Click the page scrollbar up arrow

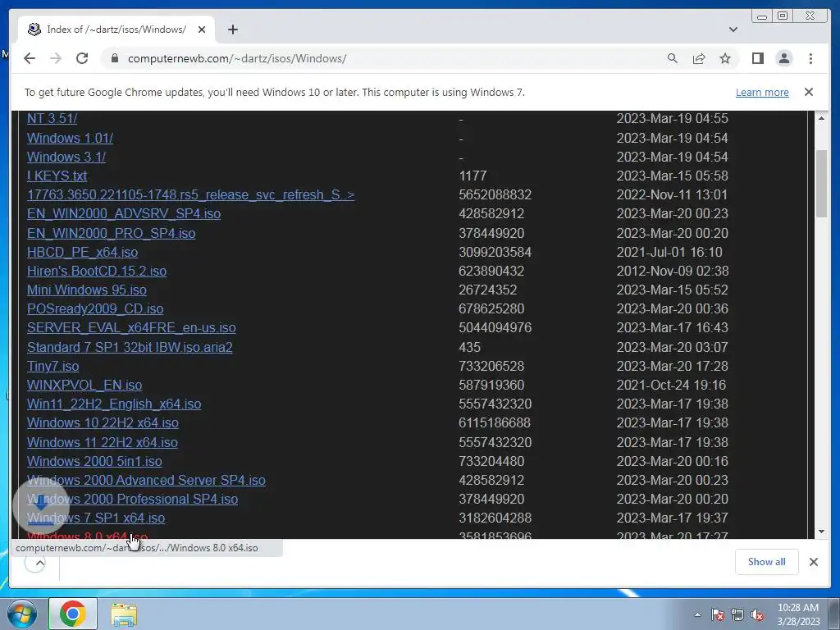(821, 117)
